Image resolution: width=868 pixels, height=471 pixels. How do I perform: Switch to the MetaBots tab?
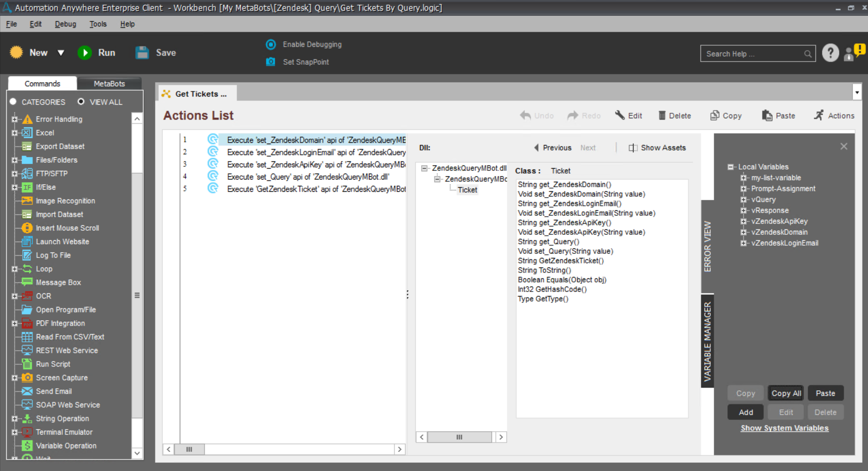pyautogui.click(x=109, y=83)
